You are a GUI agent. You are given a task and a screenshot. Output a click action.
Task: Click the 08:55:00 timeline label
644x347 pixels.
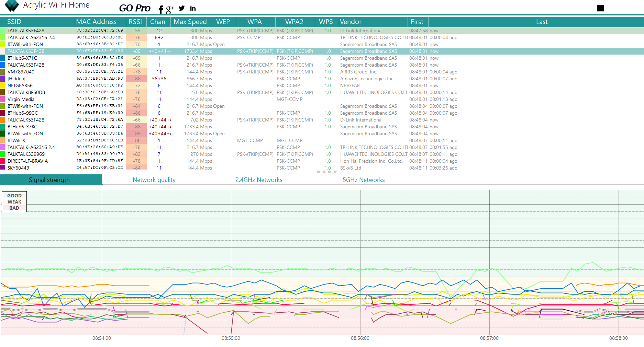tap(231, 338)
